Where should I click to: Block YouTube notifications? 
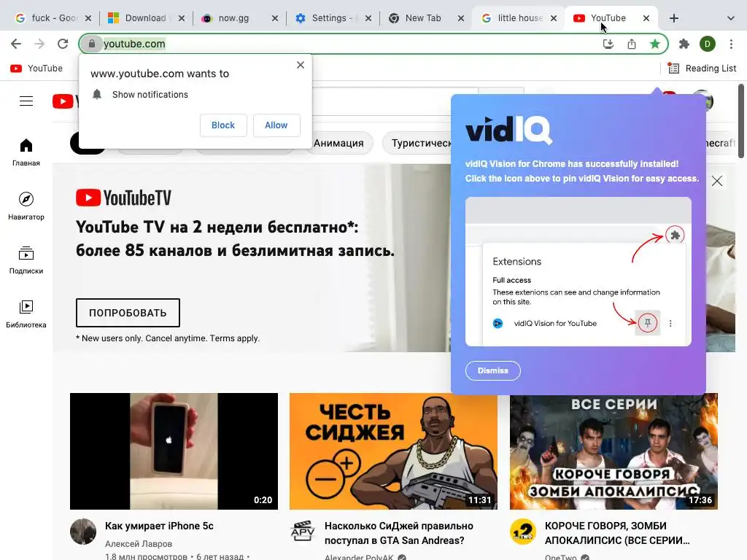tap(223, 125)
